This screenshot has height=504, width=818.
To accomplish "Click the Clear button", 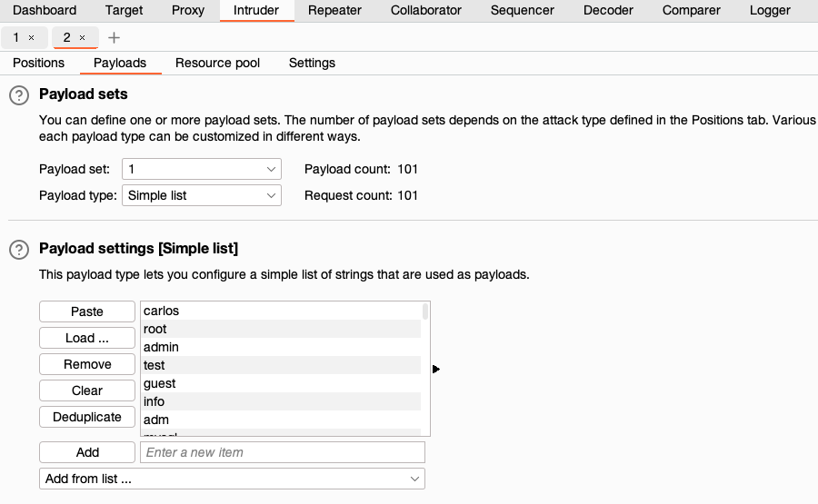I will click(x=87, y=390).
